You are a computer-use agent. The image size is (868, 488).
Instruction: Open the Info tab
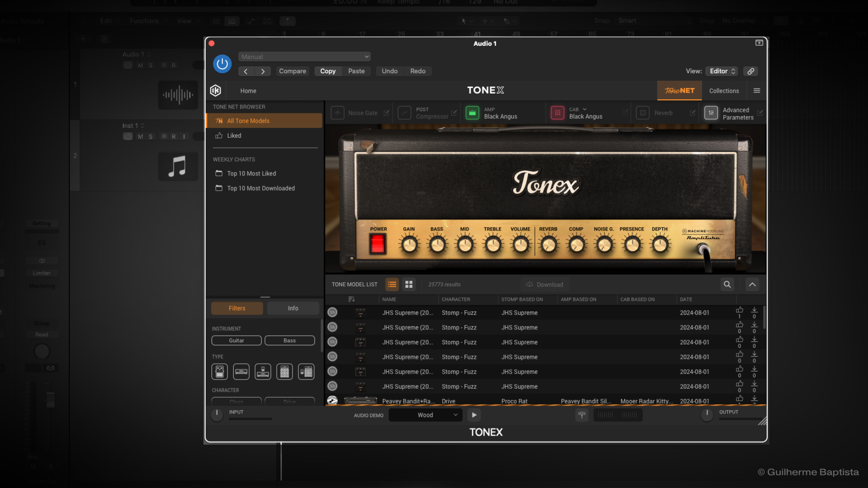[x=292, y=308]
